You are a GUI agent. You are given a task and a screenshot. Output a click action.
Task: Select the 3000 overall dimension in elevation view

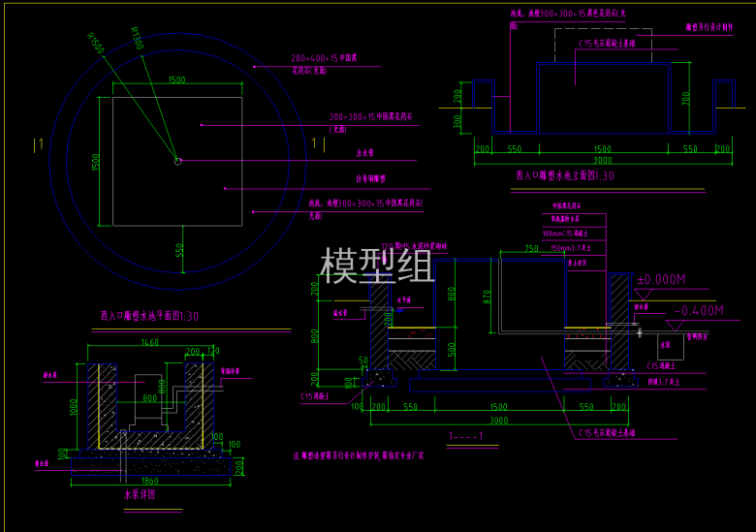603,160
